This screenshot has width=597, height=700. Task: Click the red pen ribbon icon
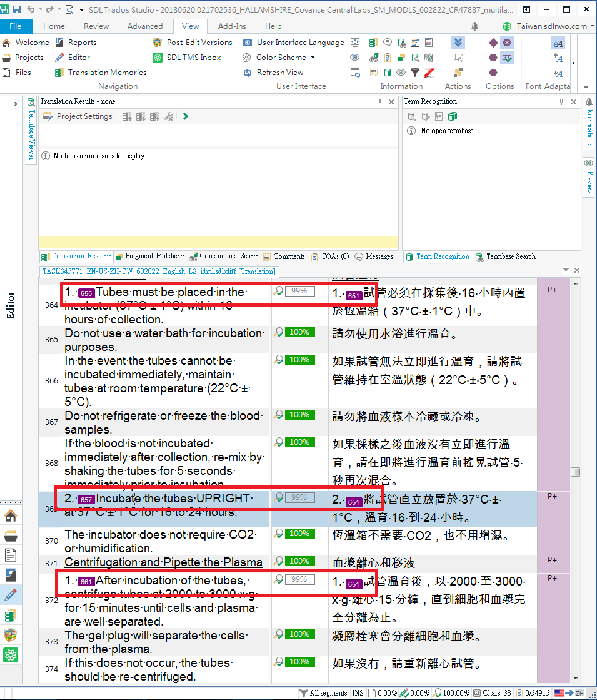[x=429, y=73]
